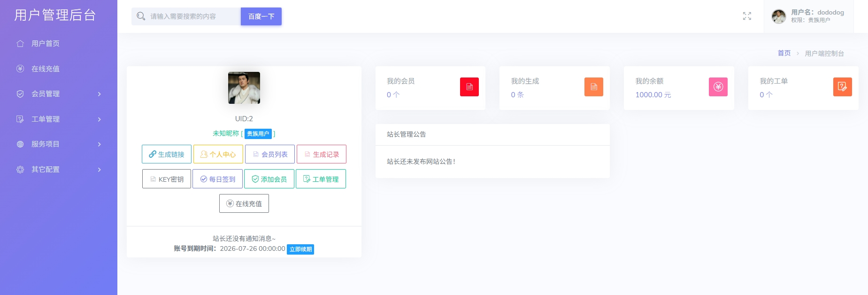The height and width of the screenshot is (295, 868).
Task: Click the shield icon beside 会员管理
Action: (20, 94)
